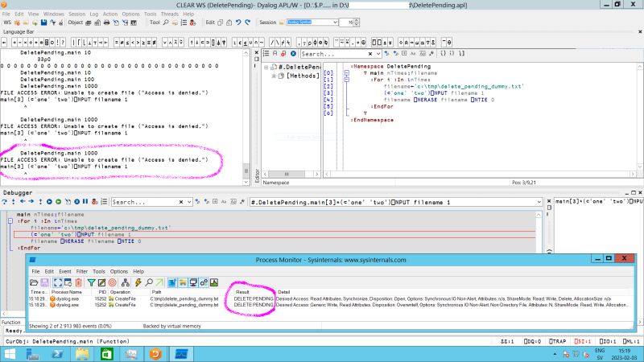Viewport: 644px width, 362px height.
Task: Toggle the match-case Aa option in Debugger search
Action: point(224,202)
